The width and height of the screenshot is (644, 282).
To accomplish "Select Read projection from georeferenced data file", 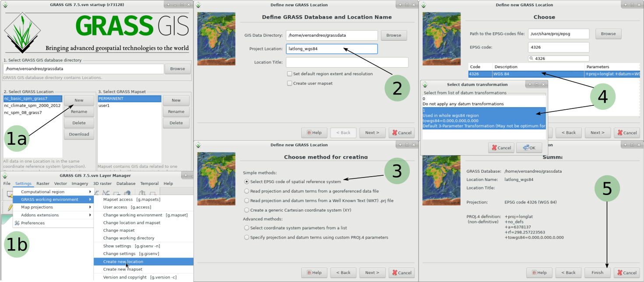I will point(247,191).
